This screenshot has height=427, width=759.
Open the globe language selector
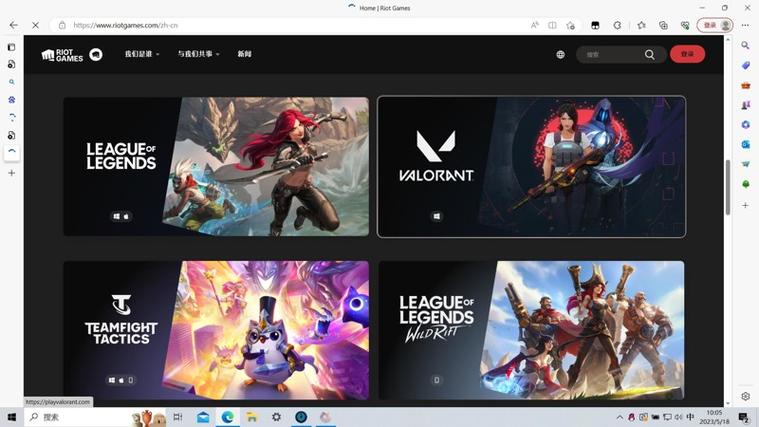pos(560,55)
